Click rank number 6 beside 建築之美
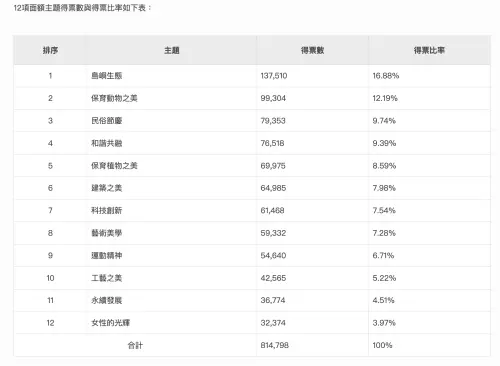 50,188
